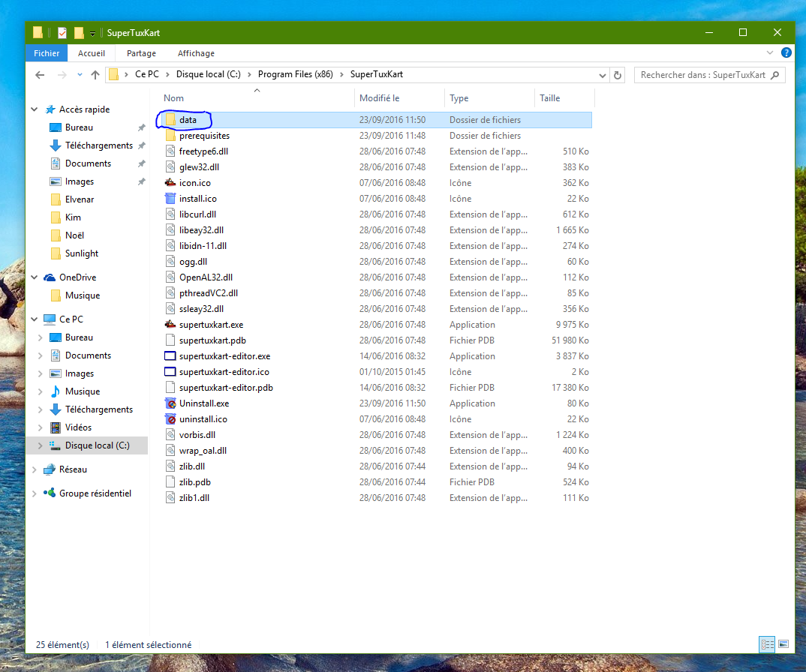
Task: Expand Groupe résidentiel tree node
Action: click(35, 493)
